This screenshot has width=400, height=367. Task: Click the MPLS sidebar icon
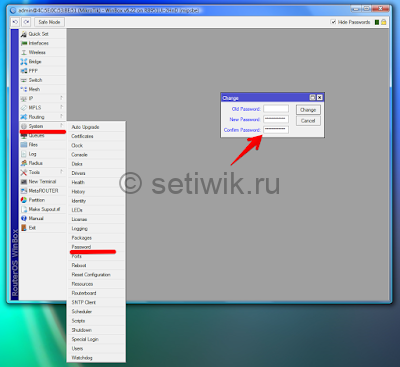[x=24, y=108]
